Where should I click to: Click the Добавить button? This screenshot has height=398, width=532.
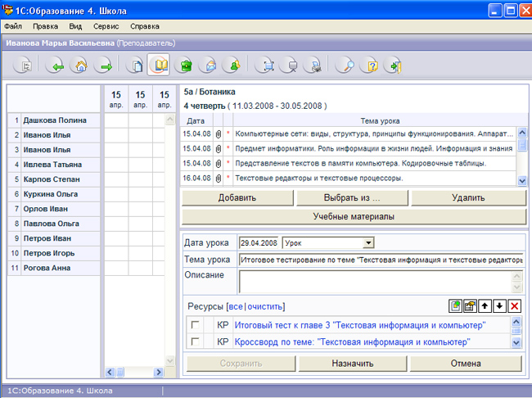tap(237, 197)
